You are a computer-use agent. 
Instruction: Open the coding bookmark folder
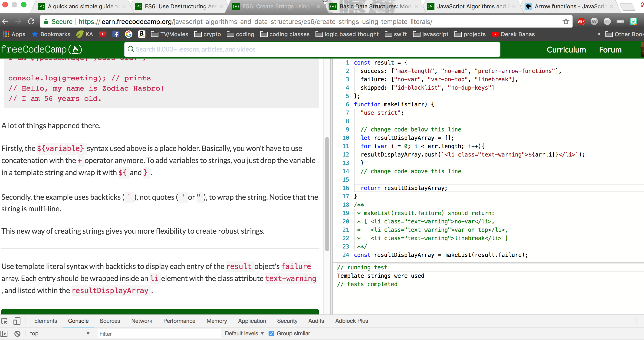pos(240,34)
